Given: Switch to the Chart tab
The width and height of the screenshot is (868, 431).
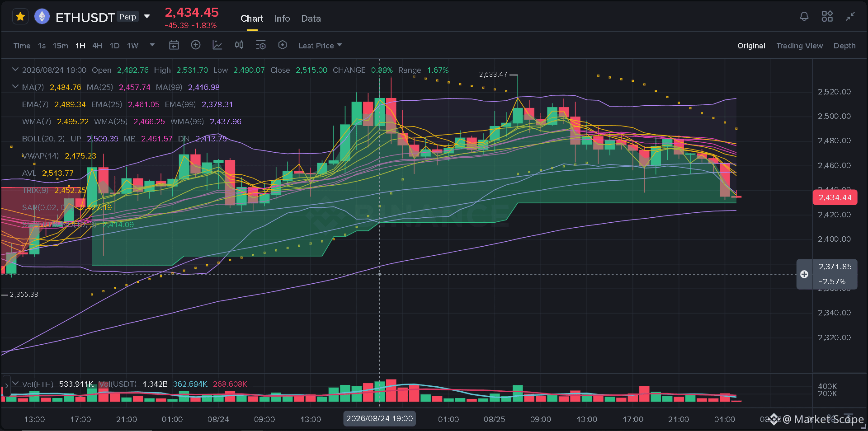Looking at the screenshot, I should tap(252, 19).
